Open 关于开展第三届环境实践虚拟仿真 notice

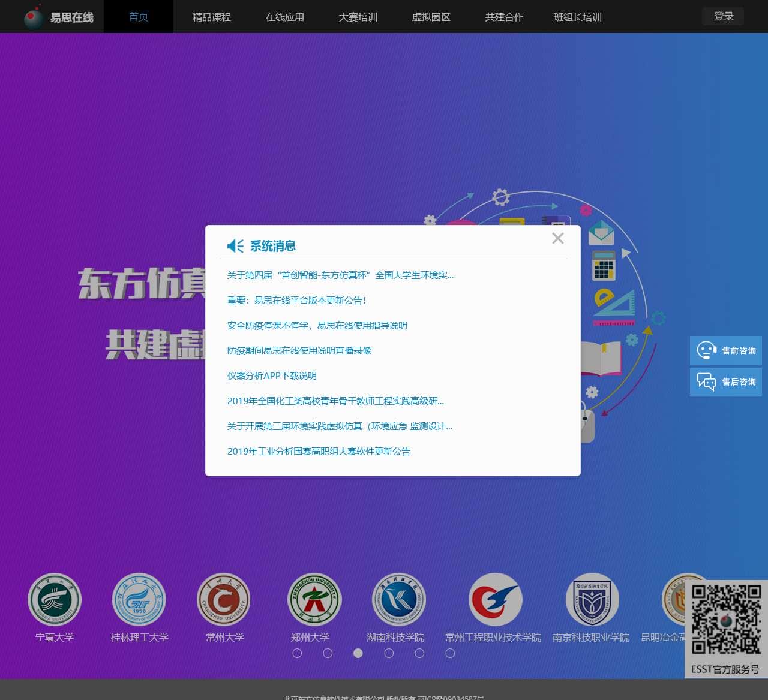point(340,426)
